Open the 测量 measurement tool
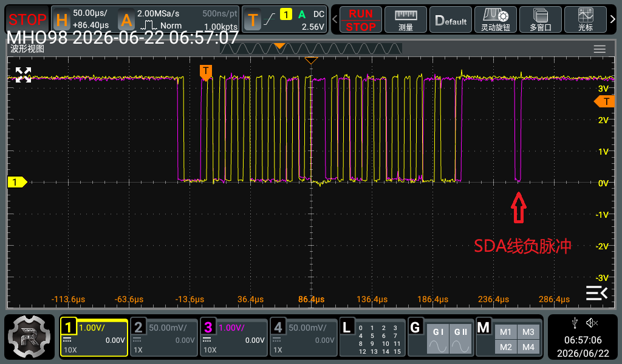 point(406,19)
